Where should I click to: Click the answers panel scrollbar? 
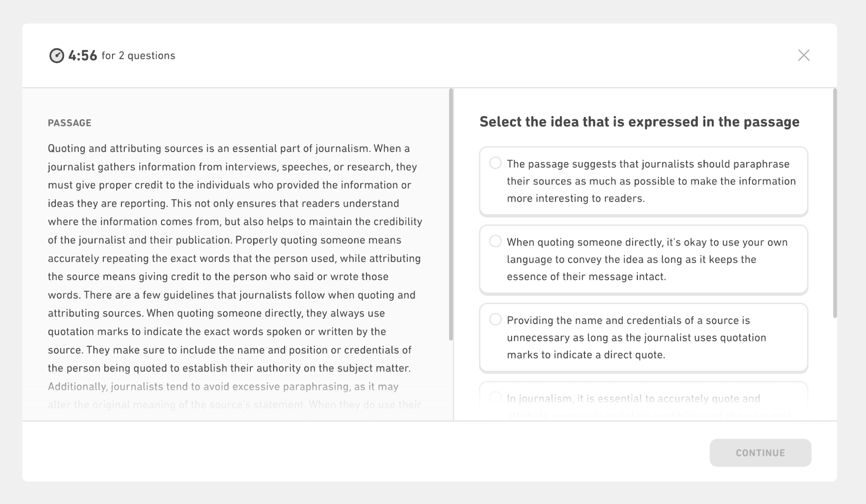(835, 205)
